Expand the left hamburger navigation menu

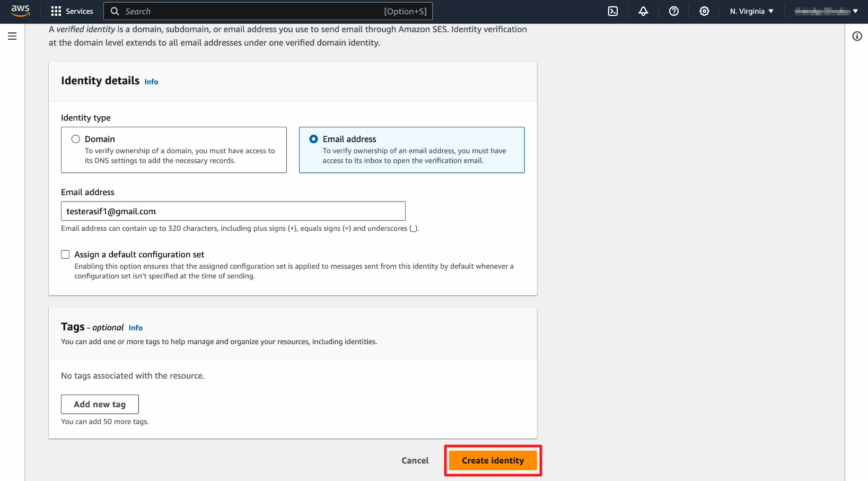click(12, 36)
